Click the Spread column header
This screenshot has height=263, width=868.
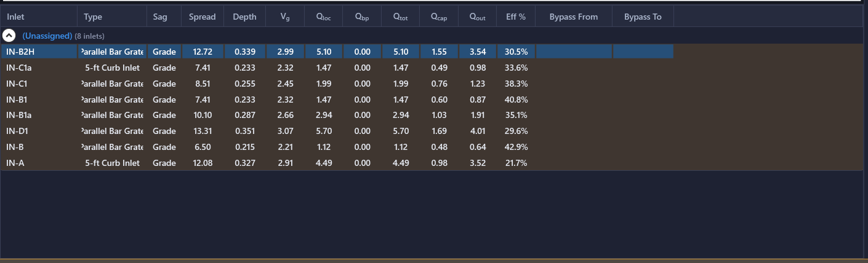pos(203,17)
